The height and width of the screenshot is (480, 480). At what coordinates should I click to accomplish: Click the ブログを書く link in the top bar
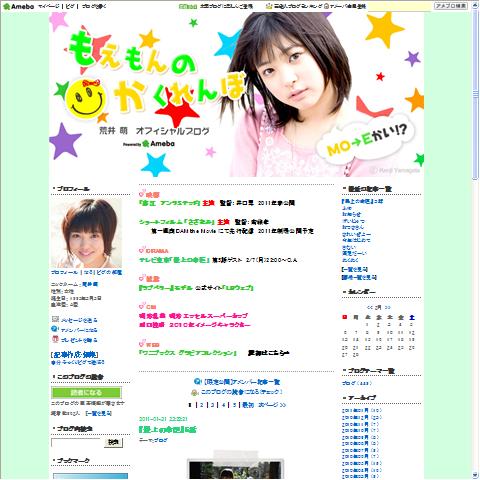94,6
